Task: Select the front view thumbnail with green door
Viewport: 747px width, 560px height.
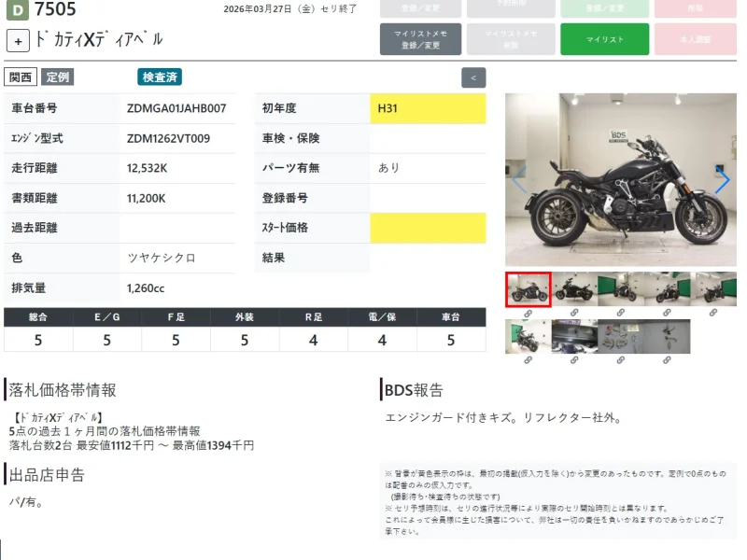Action: pyautogui.click(x=621, y=289)
